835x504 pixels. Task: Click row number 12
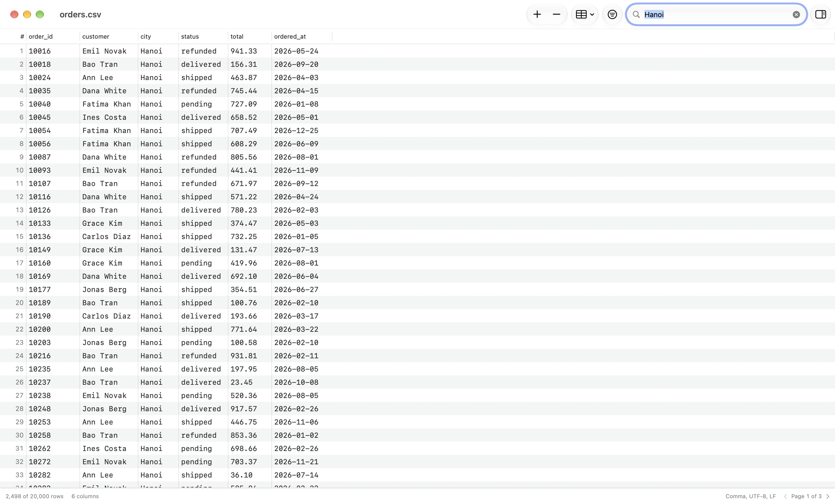[19, 197]
